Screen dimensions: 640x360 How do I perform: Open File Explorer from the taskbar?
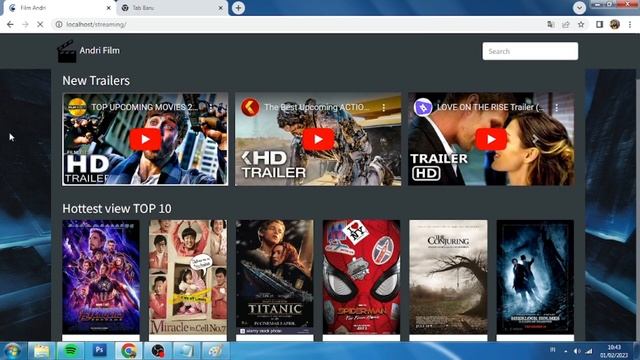point(41,351)
